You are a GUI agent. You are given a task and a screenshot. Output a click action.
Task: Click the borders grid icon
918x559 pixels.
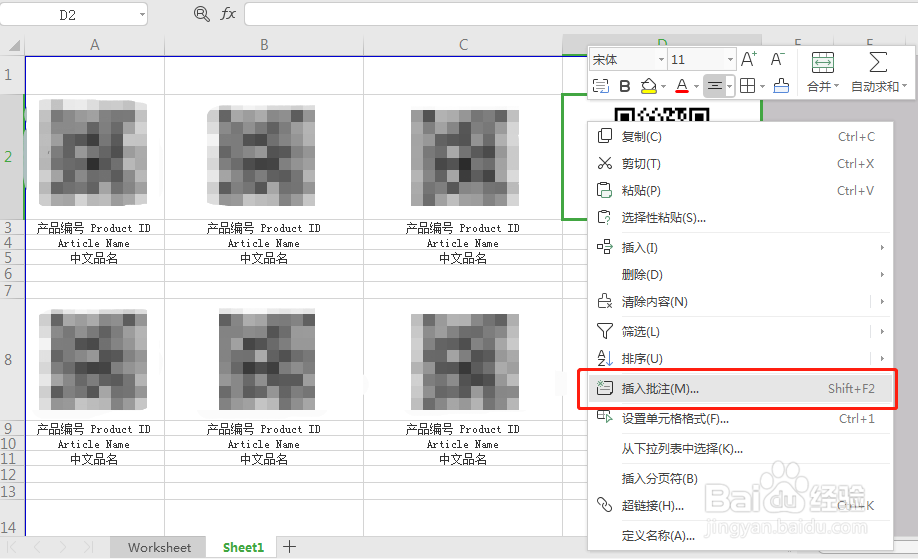[748, 86]
